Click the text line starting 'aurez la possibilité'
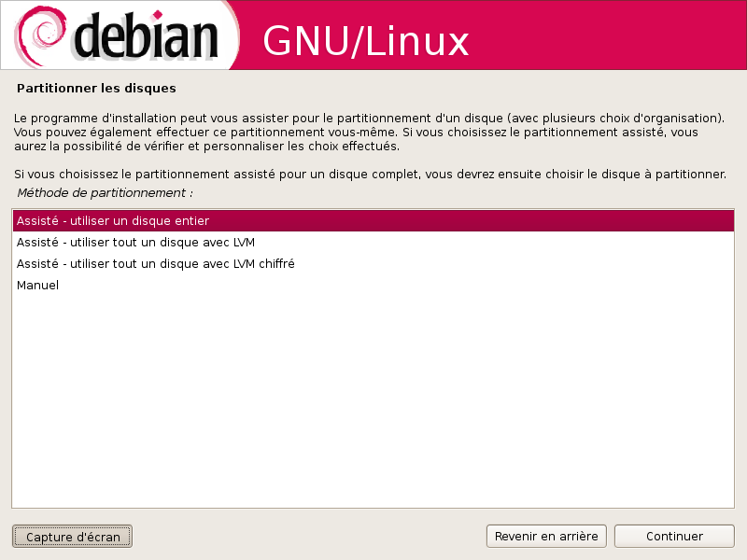 click(x=206, y=147)
